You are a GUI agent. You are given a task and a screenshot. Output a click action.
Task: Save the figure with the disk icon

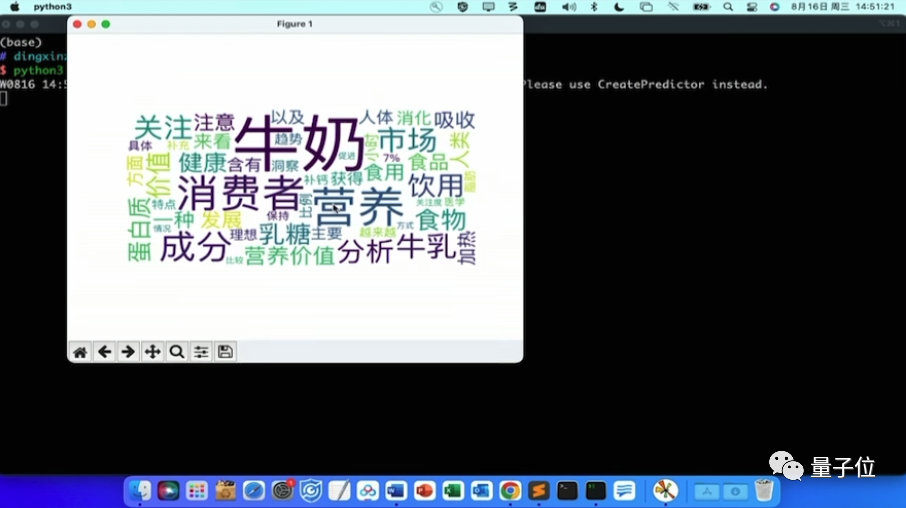click(226, 352)
